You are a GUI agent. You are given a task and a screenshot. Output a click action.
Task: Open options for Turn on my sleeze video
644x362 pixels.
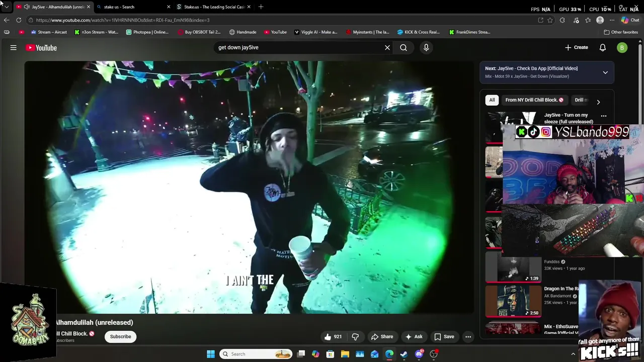pos(604,116)
